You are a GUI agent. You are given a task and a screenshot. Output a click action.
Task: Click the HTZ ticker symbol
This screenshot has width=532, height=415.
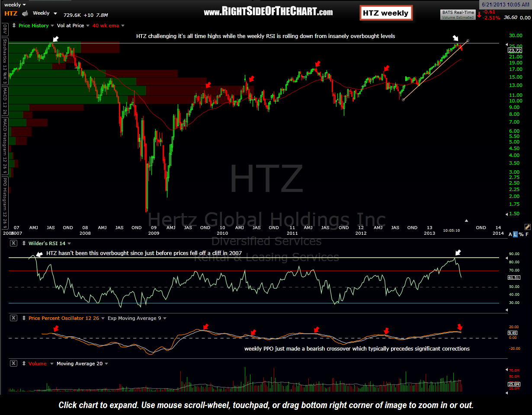point(11,13)
